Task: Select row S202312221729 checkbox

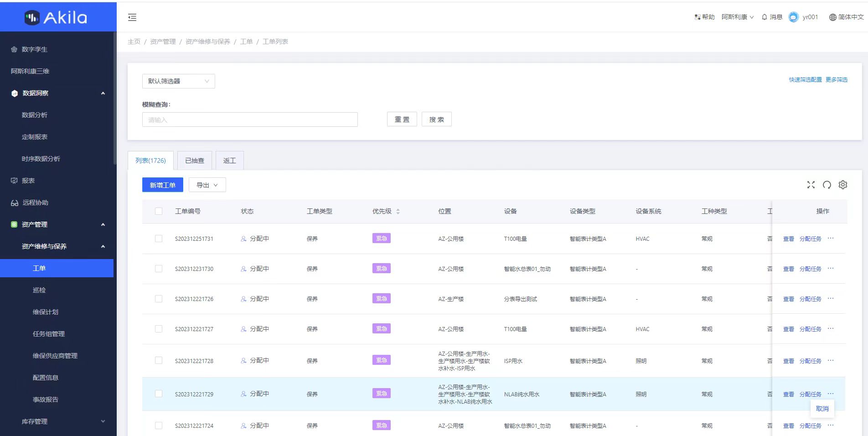Action: coord(159,394)
